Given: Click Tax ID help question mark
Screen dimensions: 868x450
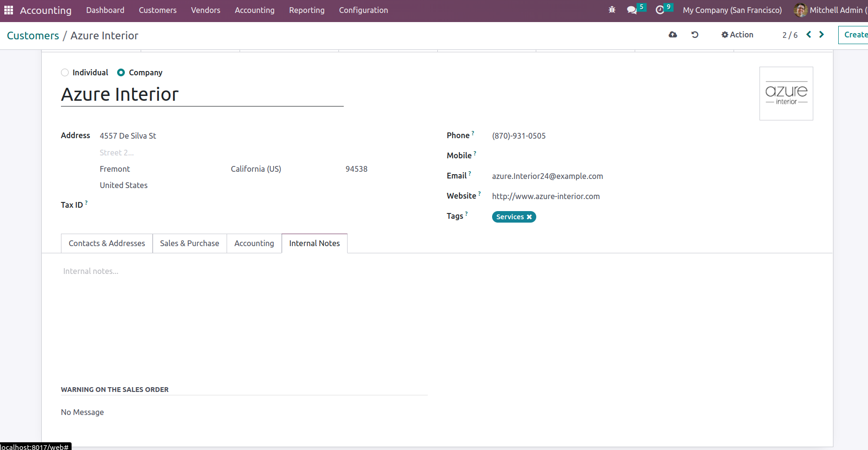Looking at the screenshot, I should 86,202.
